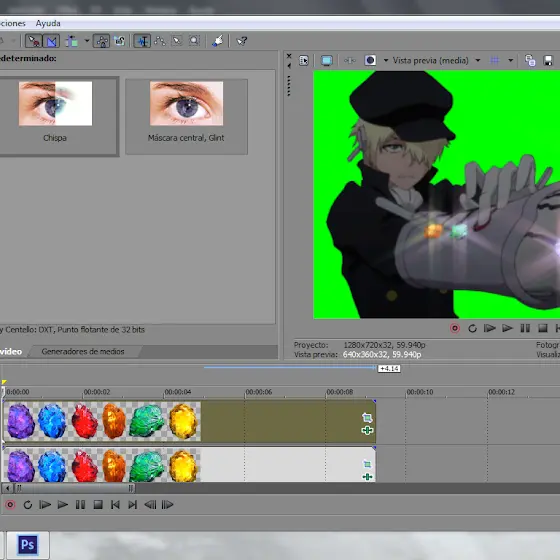
Task: Click the timeline horizontal scrollbar thumb
Action: tap(75, 488)
